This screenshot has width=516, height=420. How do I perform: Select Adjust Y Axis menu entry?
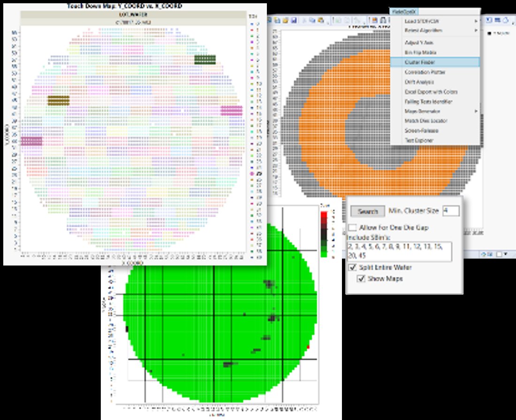pos(419,43)
